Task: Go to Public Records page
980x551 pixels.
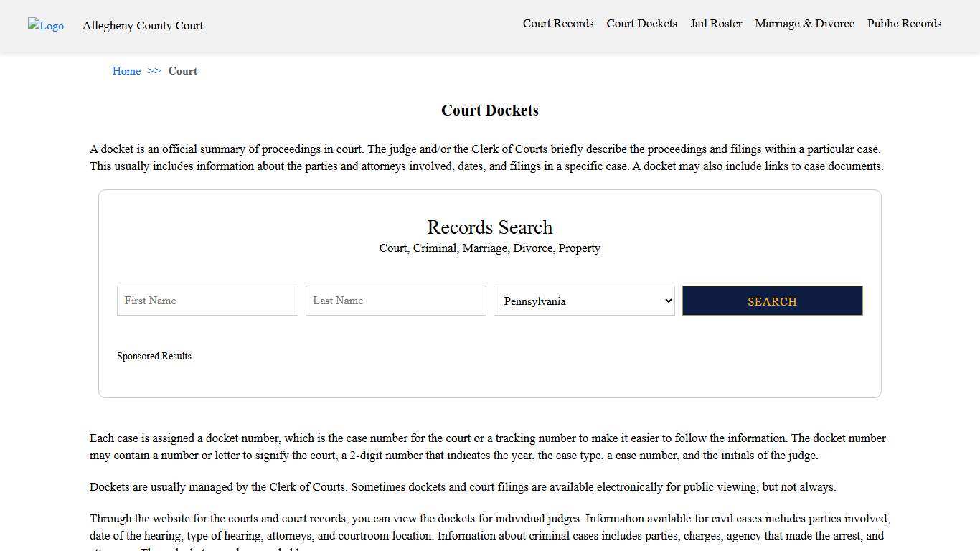Action: (x=904, y=24)
